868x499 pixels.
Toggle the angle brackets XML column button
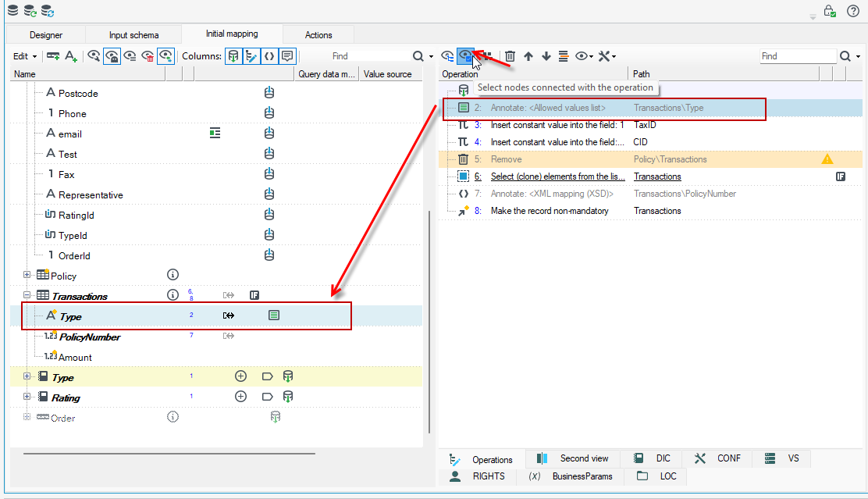tap(269, 56)
